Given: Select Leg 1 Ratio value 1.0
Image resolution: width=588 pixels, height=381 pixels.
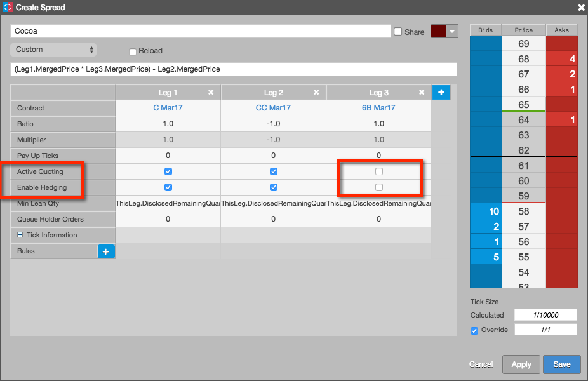Looking at the screenshot, I should 168,124.
